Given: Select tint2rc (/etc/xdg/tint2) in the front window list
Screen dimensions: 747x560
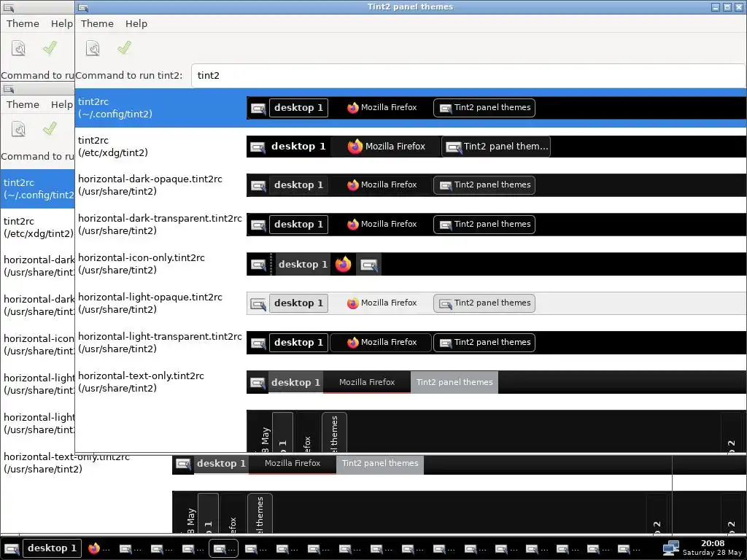Looking at the screenshot, I should click(x=411, y=147).
